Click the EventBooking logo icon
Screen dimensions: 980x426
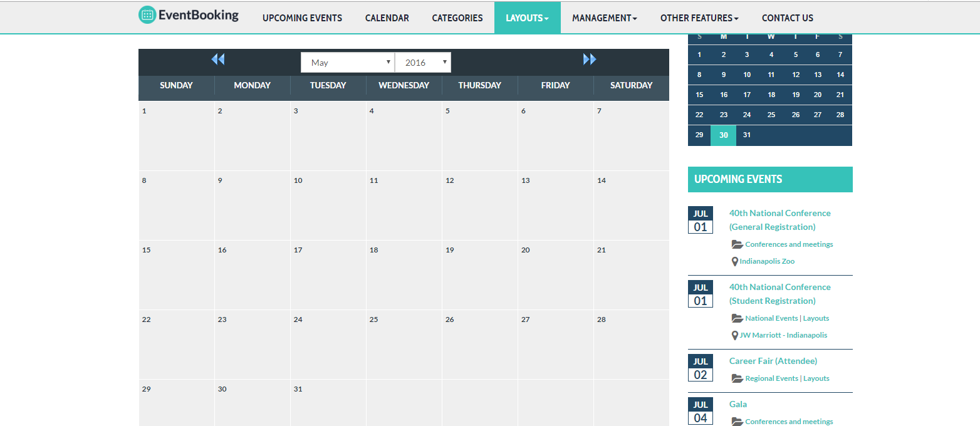(x=149, y=14)
